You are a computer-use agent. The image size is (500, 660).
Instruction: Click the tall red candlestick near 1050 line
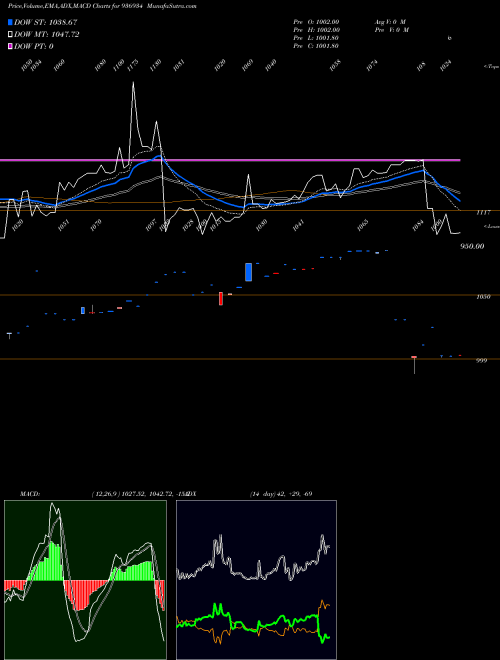tap(221, 298)
